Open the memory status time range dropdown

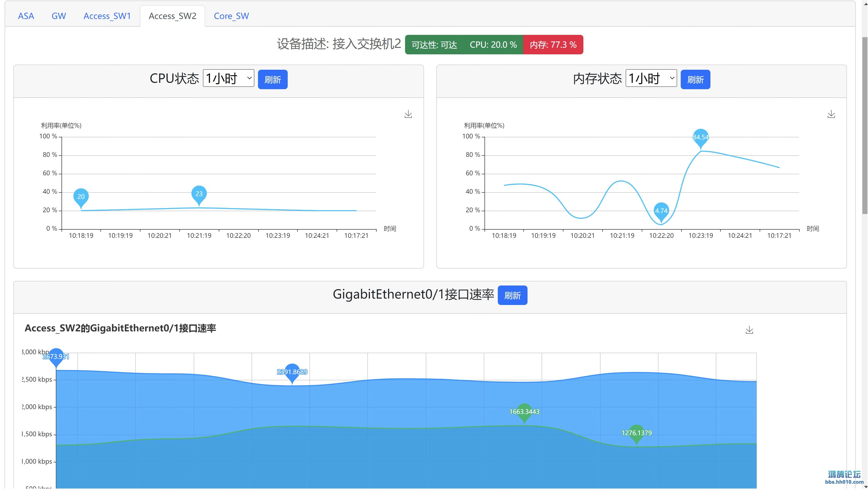tap(651, 78)
